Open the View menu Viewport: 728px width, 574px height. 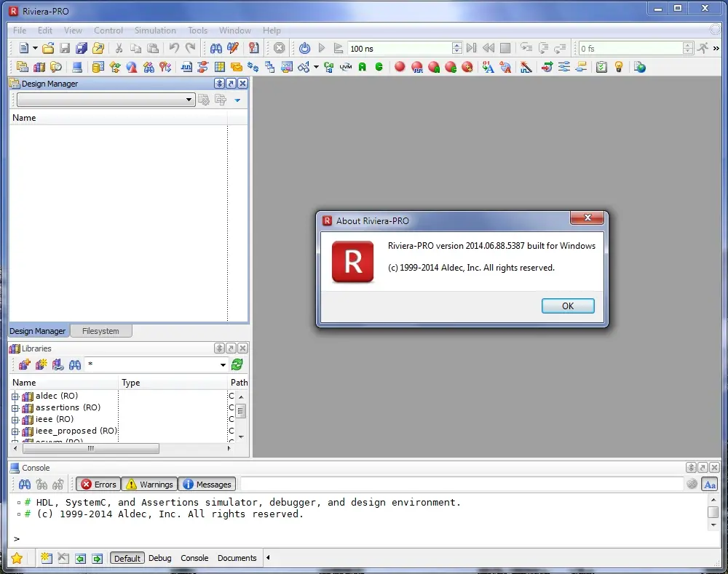pyautogui.click(x=73, y=30)
